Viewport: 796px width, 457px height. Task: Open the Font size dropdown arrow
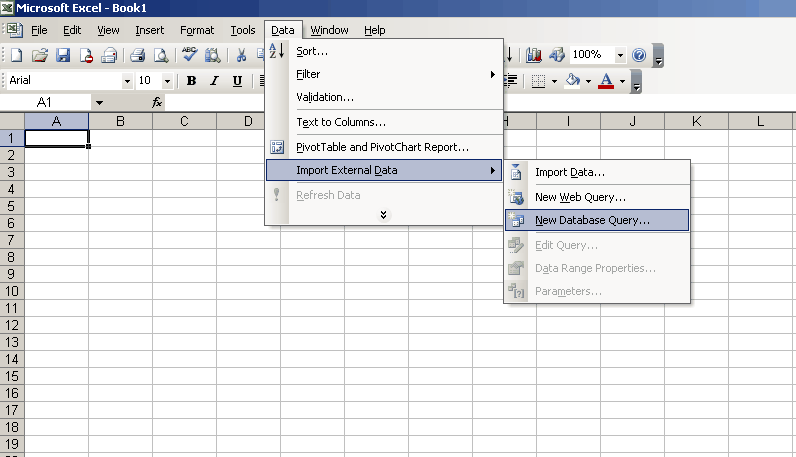(x=167, y=81)
